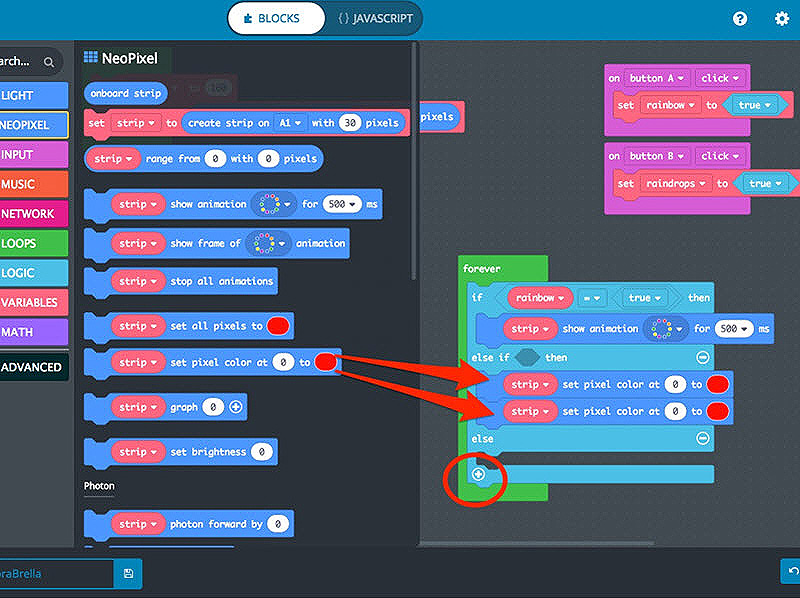Save the project with the disk icon
800x598 pixels.
128,574
